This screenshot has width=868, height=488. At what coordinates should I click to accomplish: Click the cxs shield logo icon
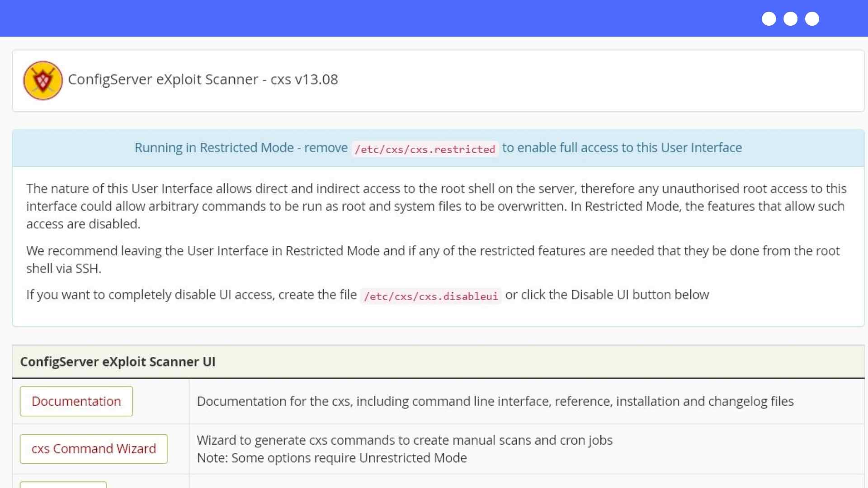43,80
